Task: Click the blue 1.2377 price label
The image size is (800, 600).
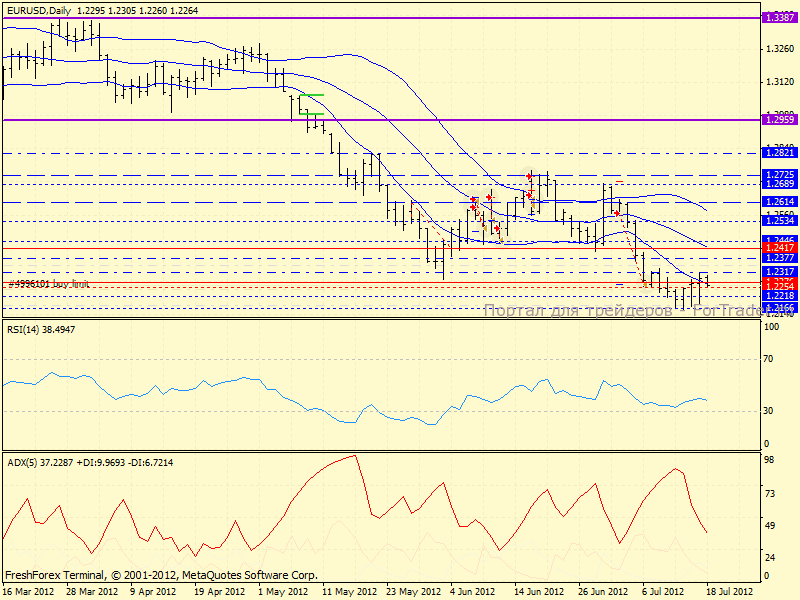Action: pyautogui.click(x=779, y=258)
